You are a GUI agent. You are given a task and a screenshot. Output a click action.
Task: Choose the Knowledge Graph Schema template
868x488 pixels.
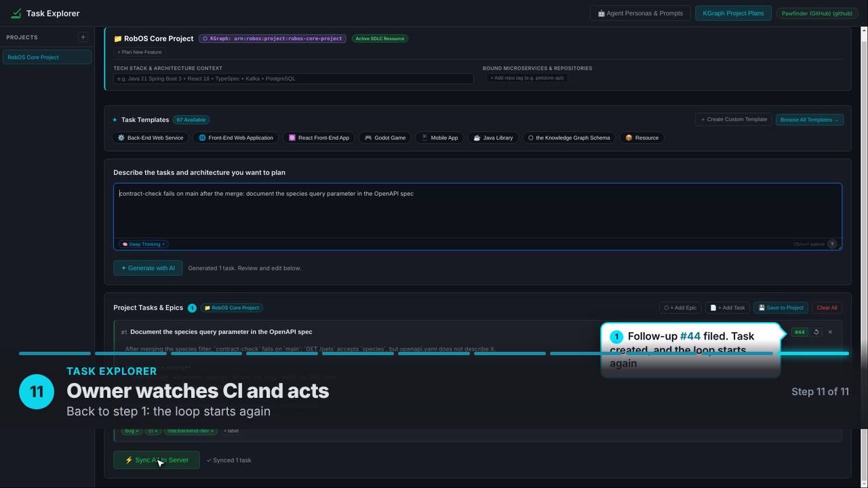(x=569, y=138)
